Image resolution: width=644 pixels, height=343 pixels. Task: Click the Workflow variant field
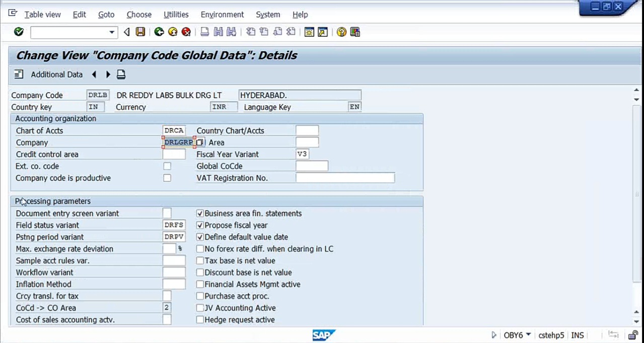(174, 272)
